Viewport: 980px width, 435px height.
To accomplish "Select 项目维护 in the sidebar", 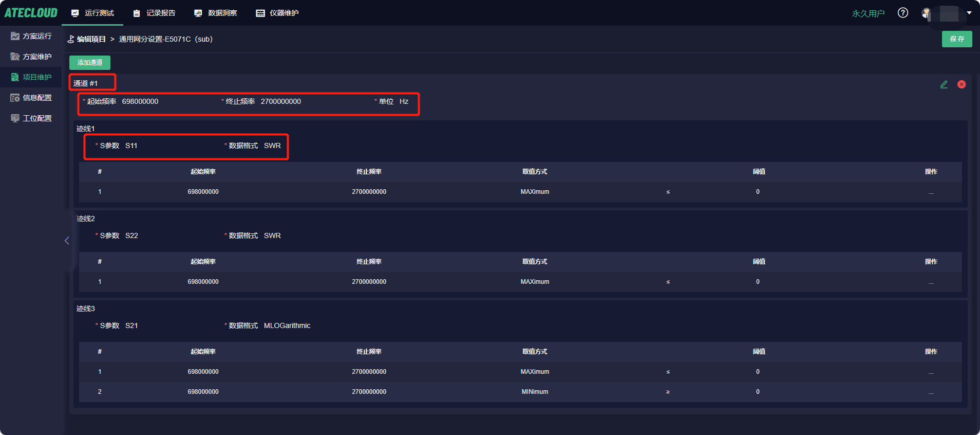I will [31, 77].
